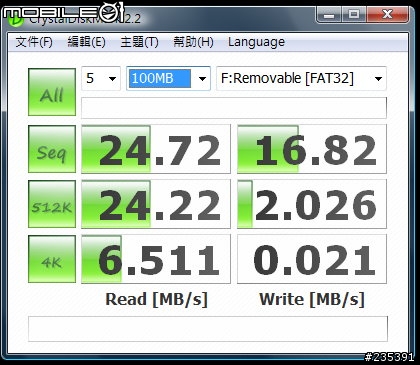
Task: Open the test count dropdown showing 5
Action: (x=101, y=79)
